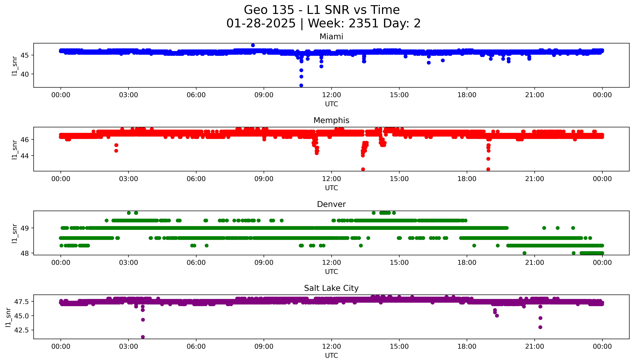The image size is (634, 364).
Task: Click the 21:00 tick label under Salt Lake City plot
Action: point(534,346)
